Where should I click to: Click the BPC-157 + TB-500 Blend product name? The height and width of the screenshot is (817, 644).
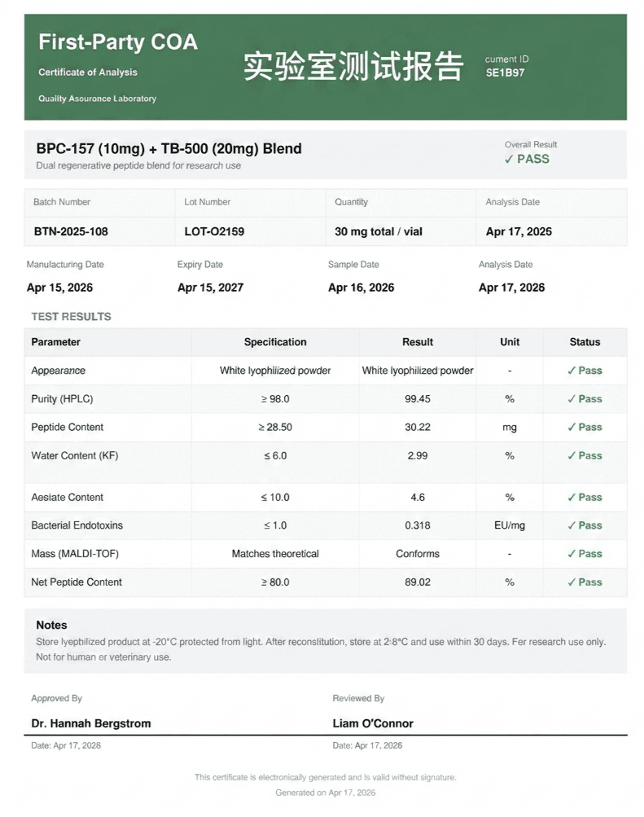(169, 149)
